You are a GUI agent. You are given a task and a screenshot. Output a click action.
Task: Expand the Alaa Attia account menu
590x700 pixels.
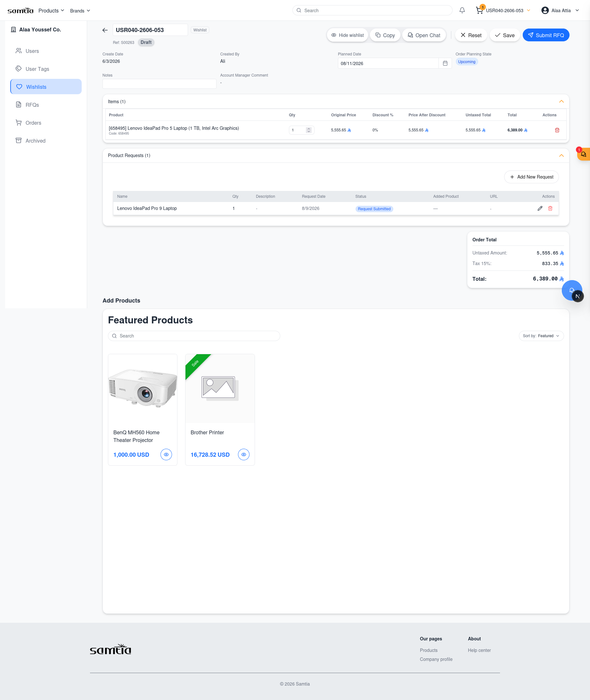tap(577, 10)
